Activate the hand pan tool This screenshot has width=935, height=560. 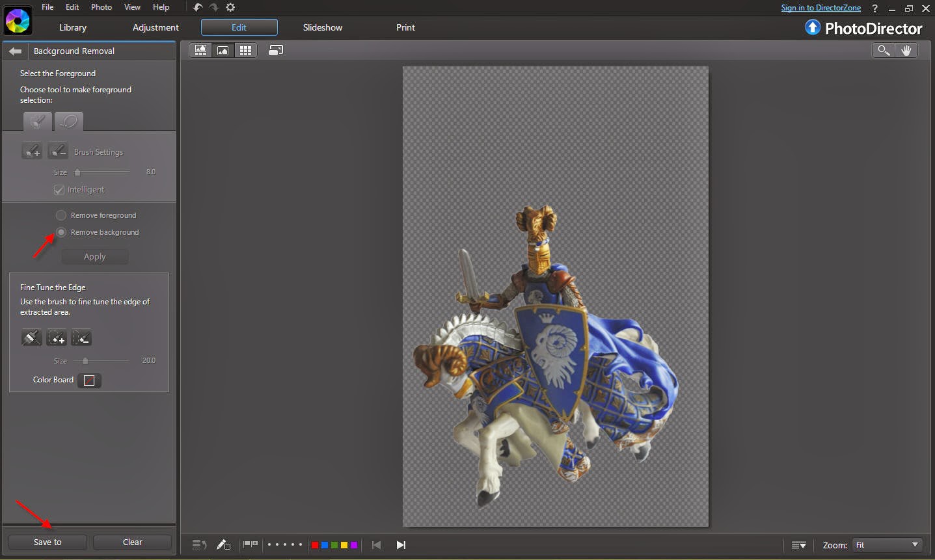(906, 50)
